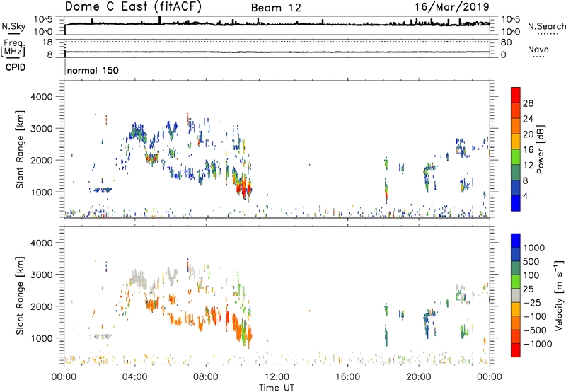Click the 'Nave' legend label
This screenshot has height=392, width=566.
(x=538, y=50)
